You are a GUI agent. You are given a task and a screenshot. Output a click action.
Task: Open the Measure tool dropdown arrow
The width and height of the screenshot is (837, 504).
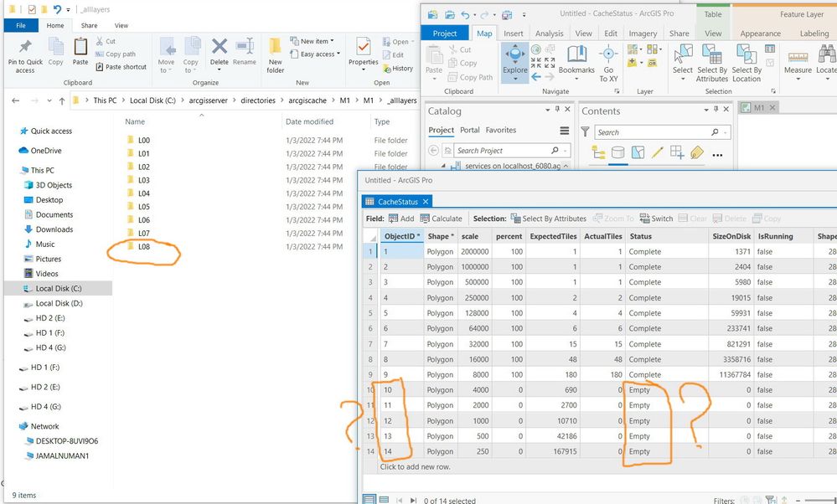click(798, 80)
